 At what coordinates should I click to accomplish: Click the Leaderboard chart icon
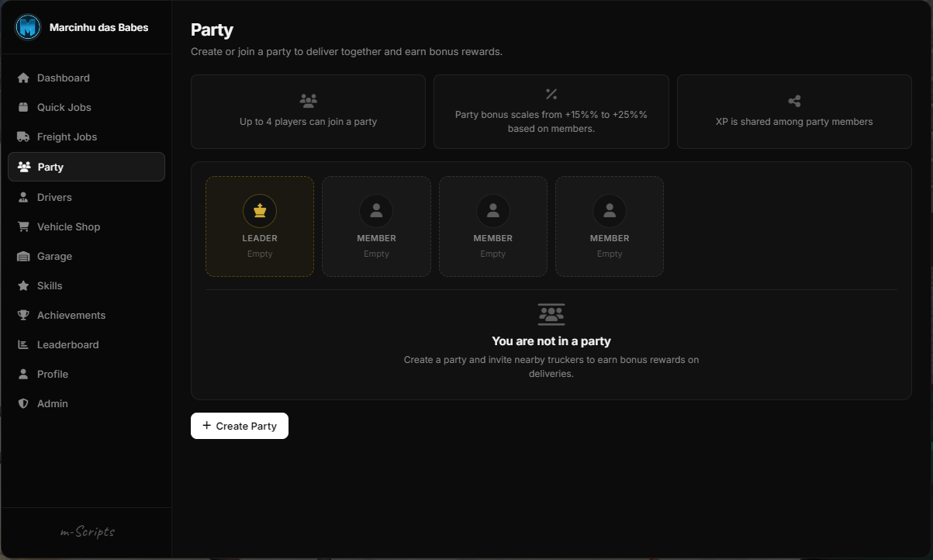tap(23, 344)
